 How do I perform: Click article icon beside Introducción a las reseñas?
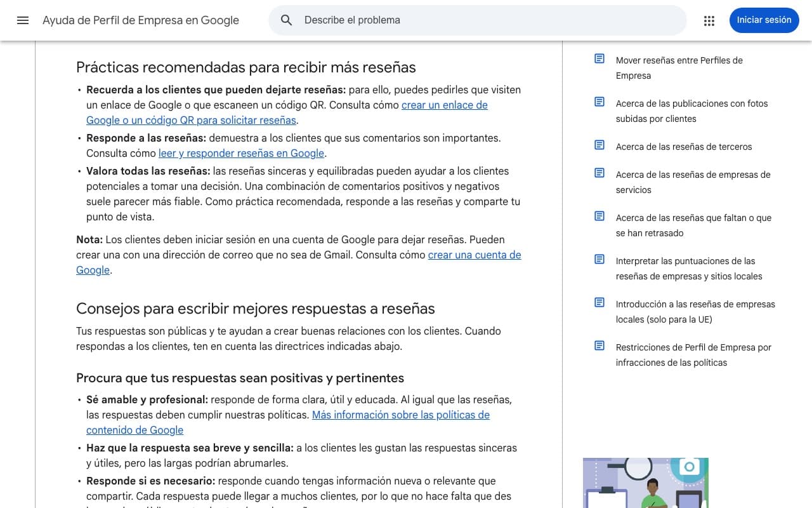pos(599,302)
